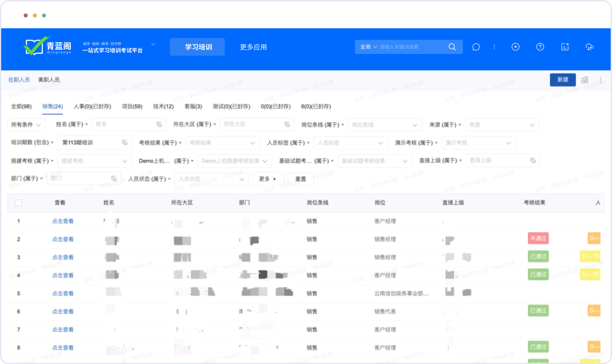Switch to the 离职人员 tab
Viewport: 612px width, 364px height.
[49, 80]
